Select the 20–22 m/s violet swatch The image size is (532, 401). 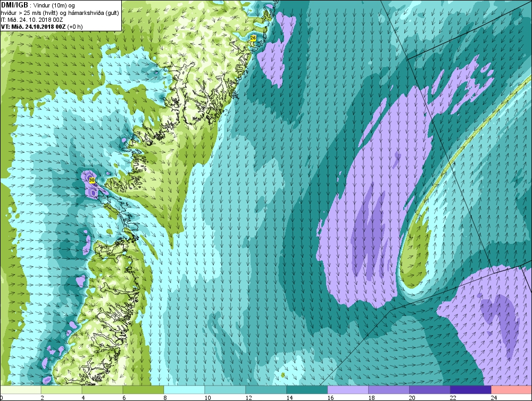pos(430,390)
